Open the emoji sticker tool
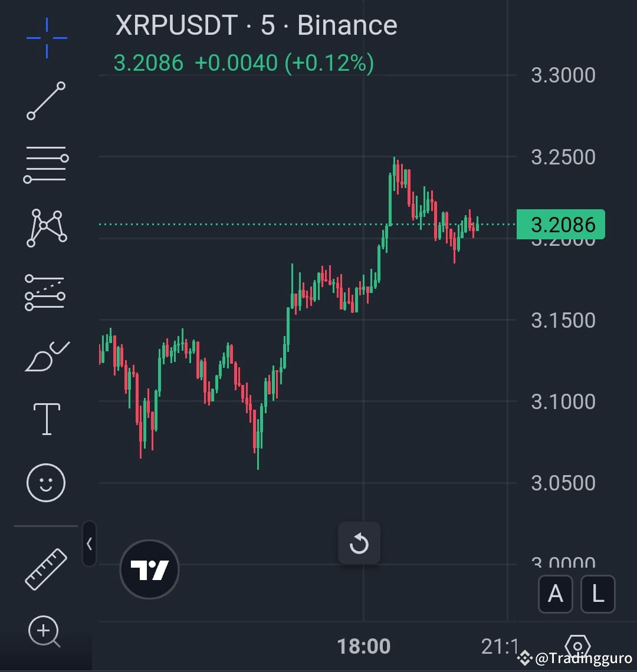This screenshot has width=637, height=672. coord(46,482)
